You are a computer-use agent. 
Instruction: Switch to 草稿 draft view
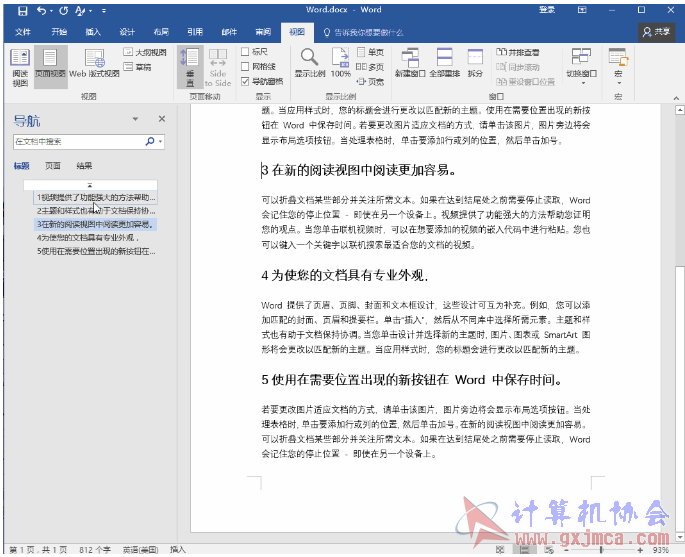(138, 67)
